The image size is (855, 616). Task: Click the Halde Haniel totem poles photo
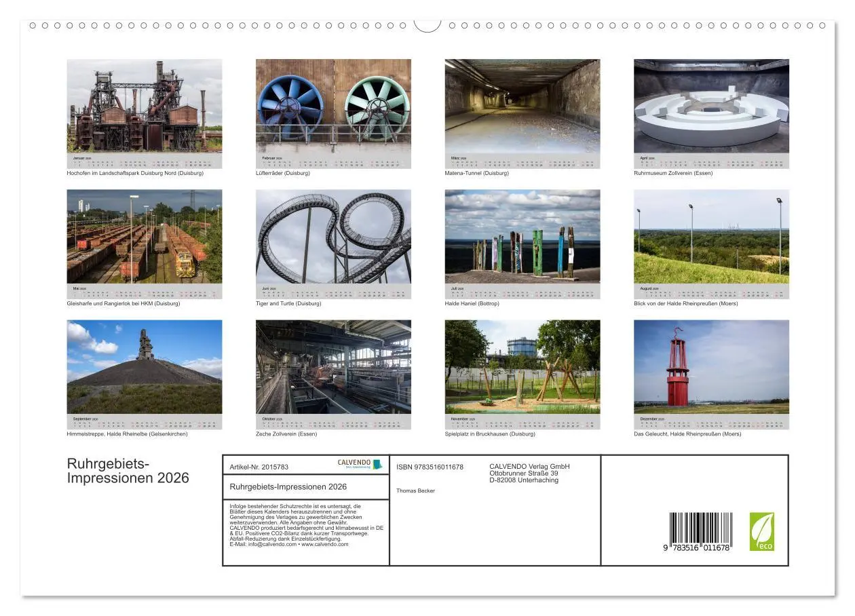[522, 236]
